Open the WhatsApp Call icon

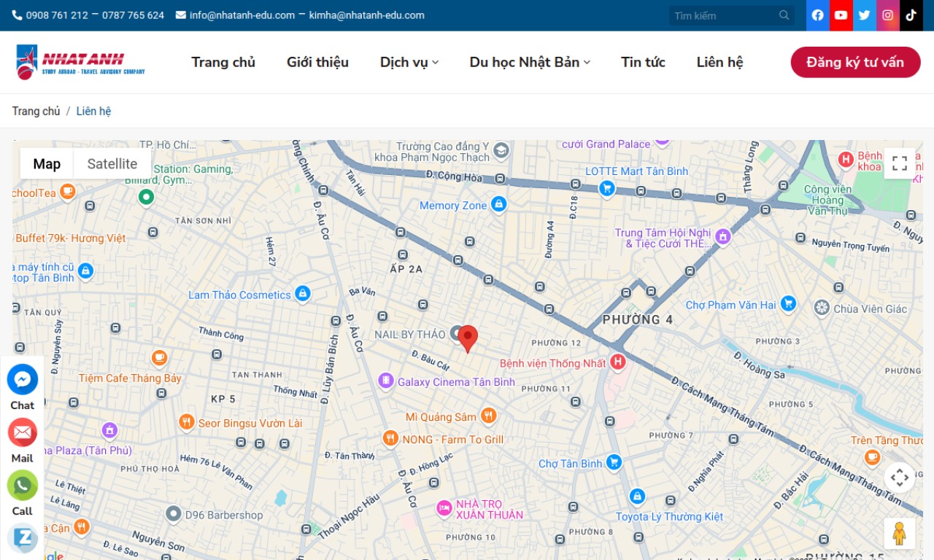tap(23, 486)
